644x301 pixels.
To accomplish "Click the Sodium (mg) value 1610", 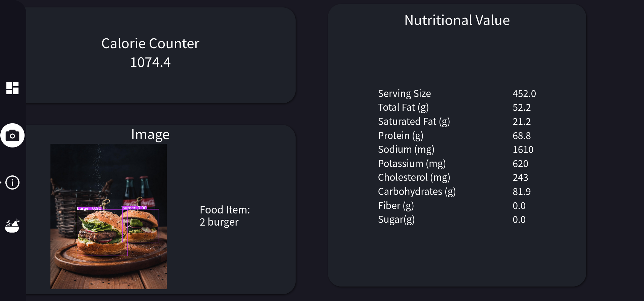I will [x=523, y=149].
